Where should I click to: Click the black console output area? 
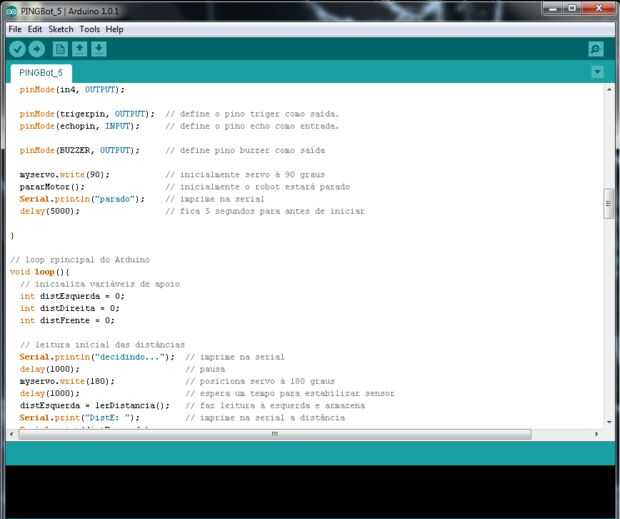310,491
